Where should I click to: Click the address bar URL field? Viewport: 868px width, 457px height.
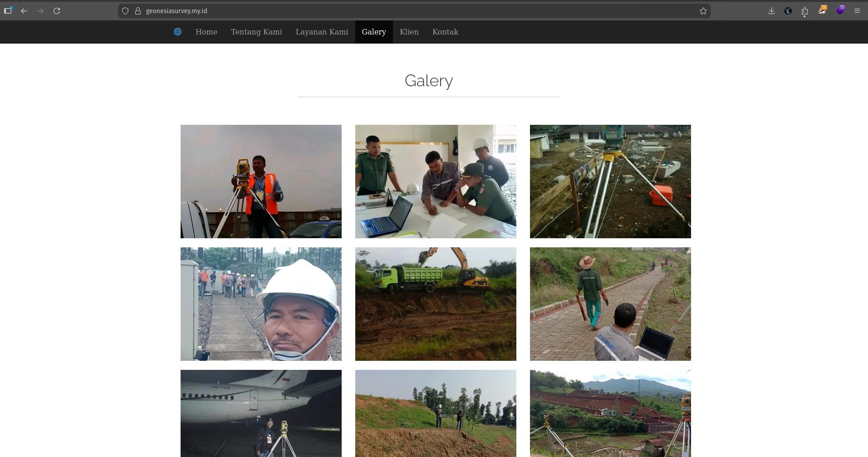pos(408,11)
